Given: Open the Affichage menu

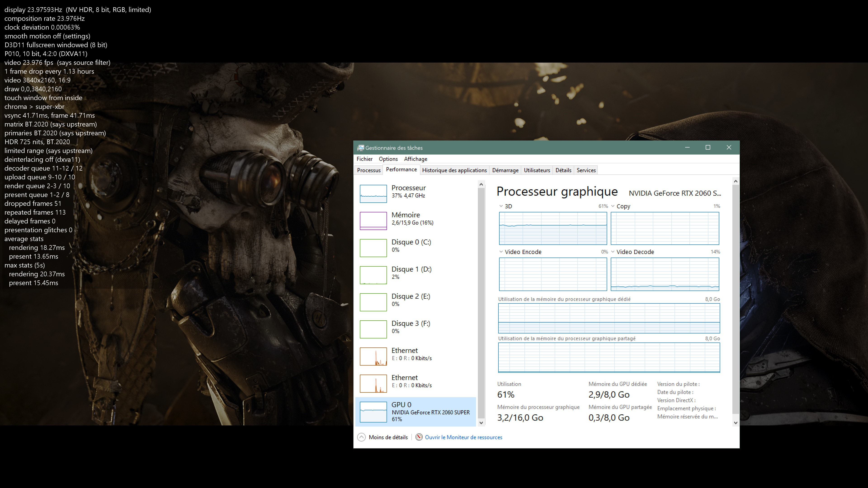Looking at the screenshot, I should pyautogui.click(x=415, y=159).
